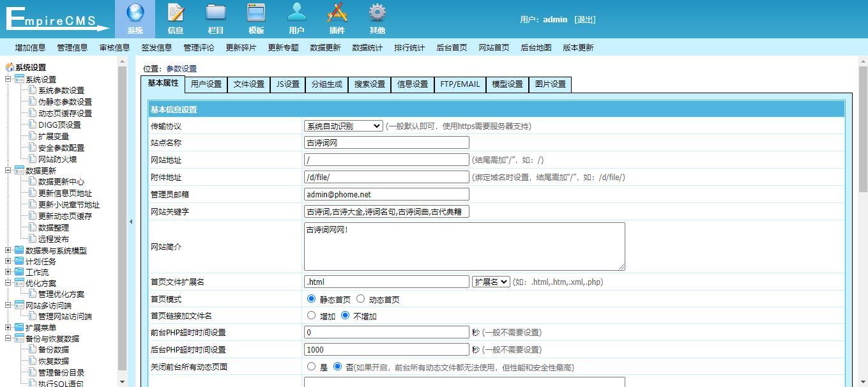Switch to the 文件设置 tab
The height and width of the screenshot is (387, 868).
[x=248, y=84]
